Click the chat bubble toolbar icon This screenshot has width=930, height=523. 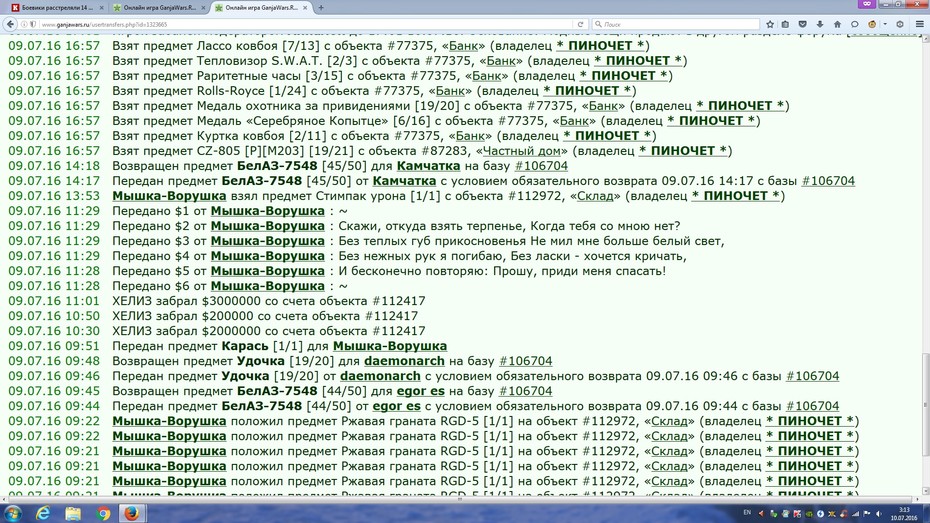coord(855,24)
